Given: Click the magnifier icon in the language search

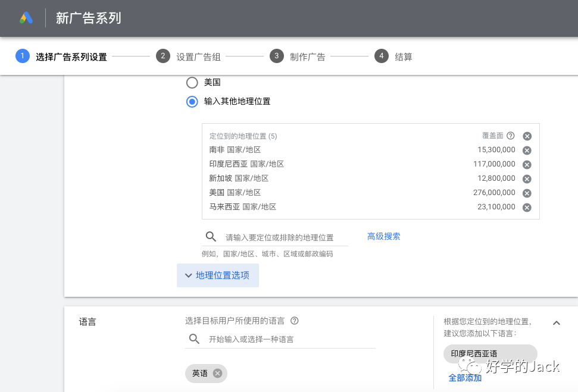Looking at the screenshot, I should 194,338.
